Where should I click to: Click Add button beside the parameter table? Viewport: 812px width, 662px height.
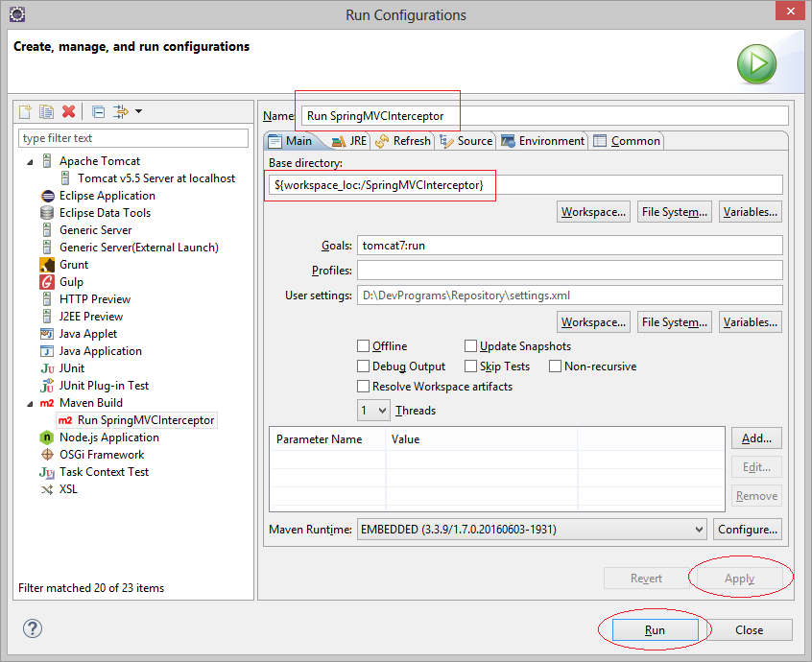click(756, 438)
